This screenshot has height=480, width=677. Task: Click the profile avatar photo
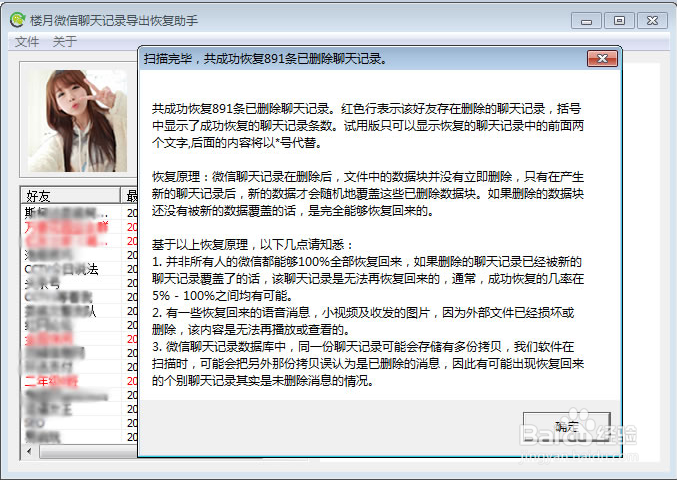click(78, 120)
